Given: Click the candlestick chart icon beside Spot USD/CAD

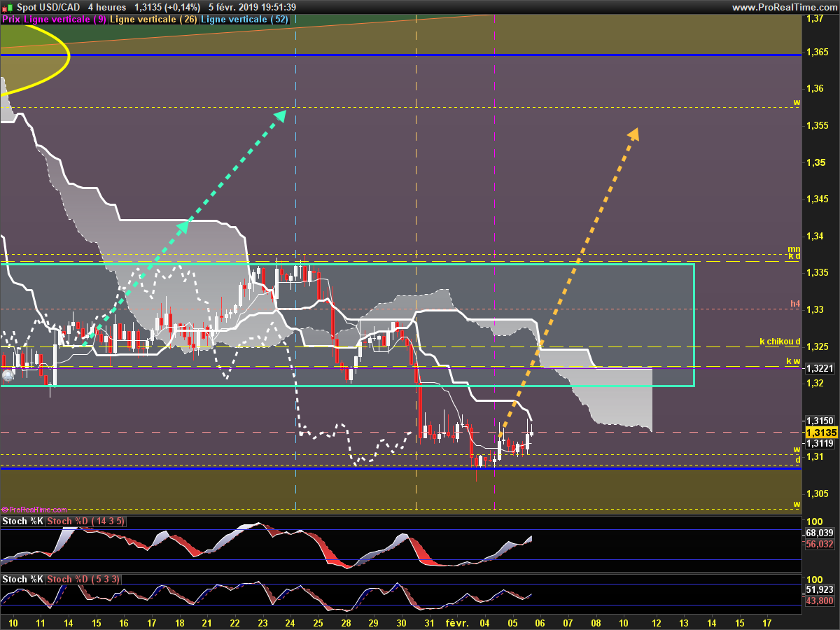Looking at the screenshot, I should click(8, 7).
